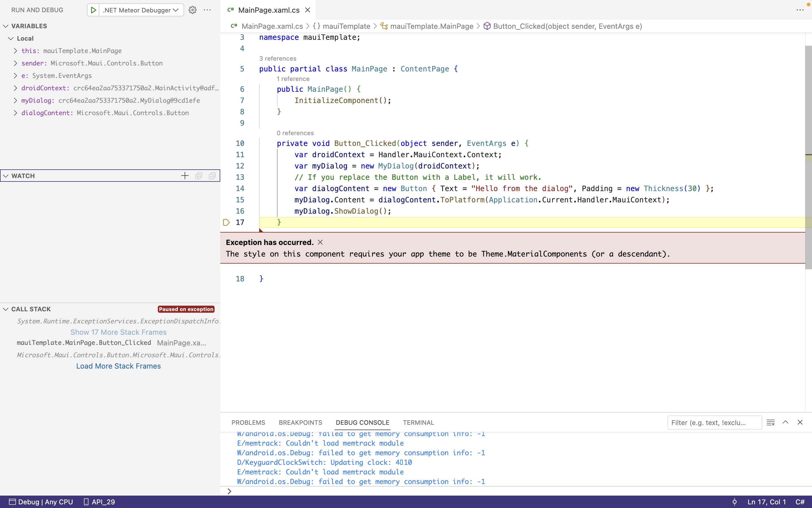Start debugging with the play button
Viewport: 812px width, 508px height.
(93, 10)
